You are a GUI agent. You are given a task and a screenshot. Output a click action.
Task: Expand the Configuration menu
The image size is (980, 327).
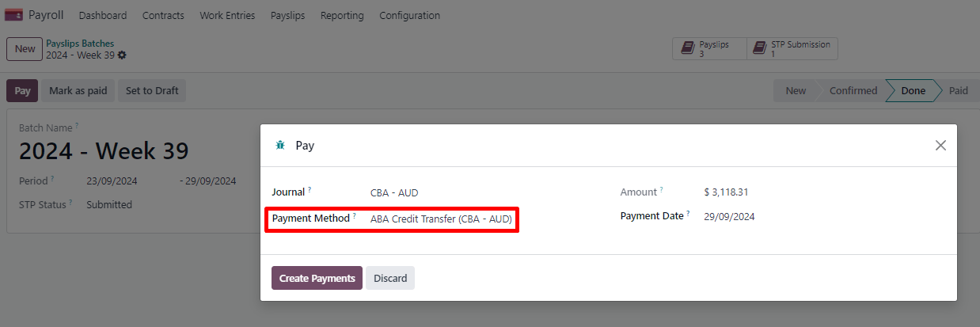[x=409, y=15]
